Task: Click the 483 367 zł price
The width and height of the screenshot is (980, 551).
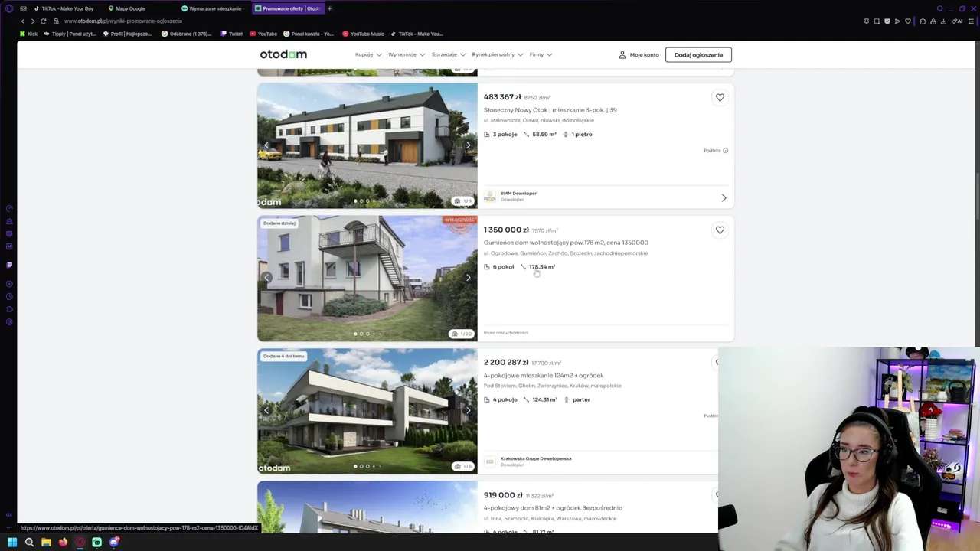Action: (502, 97)
